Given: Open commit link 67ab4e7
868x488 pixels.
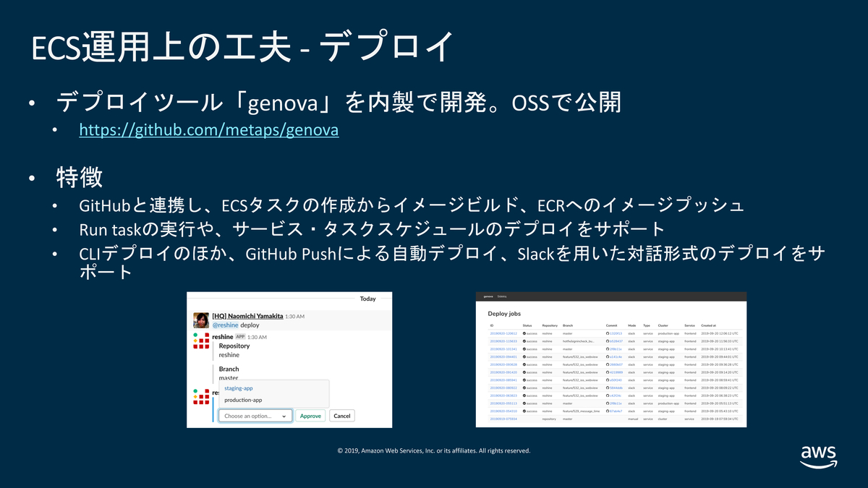Looking at the screenshot, I should pyautogui.click(x=616, y=411).
